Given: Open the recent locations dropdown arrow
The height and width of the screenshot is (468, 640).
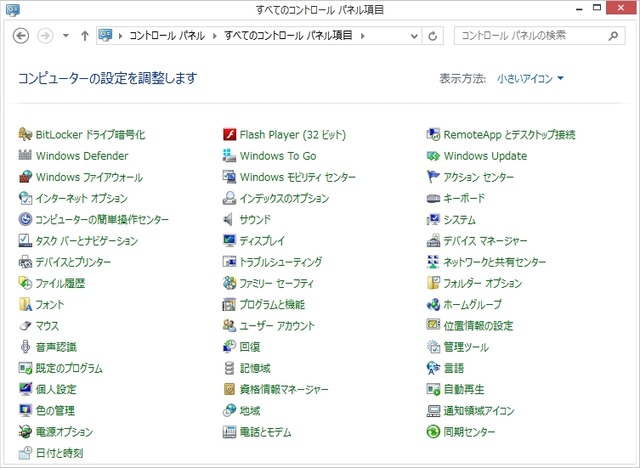Looking at the screenshot, I should (x=65, y=35).
